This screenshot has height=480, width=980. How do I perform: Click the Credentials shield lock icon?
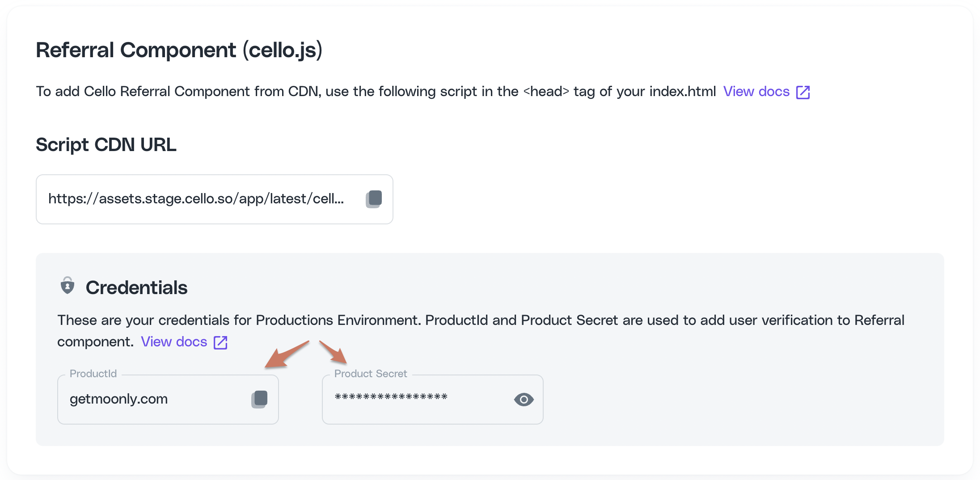pyautogui.click(x=68, y=286)
